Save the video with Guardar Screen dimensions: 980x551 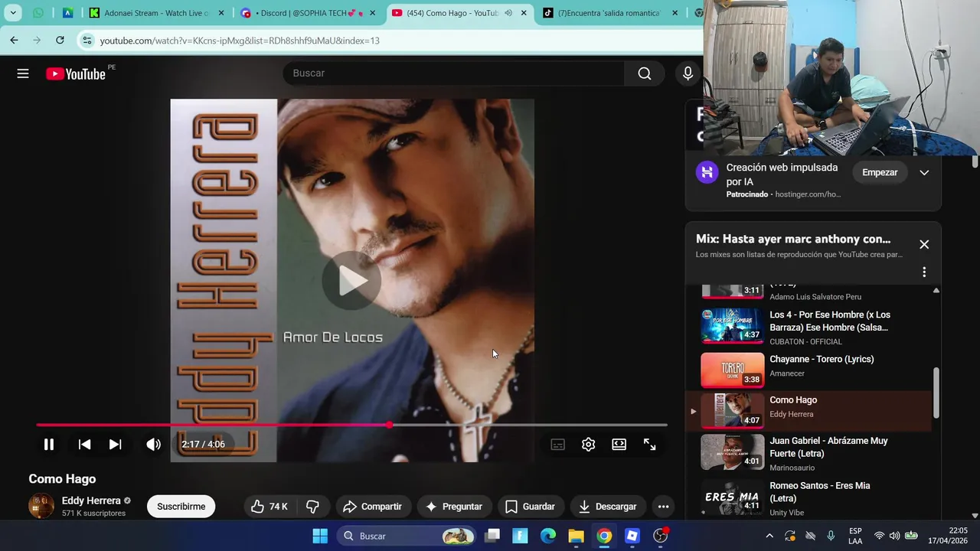click(x=530, y=507)
